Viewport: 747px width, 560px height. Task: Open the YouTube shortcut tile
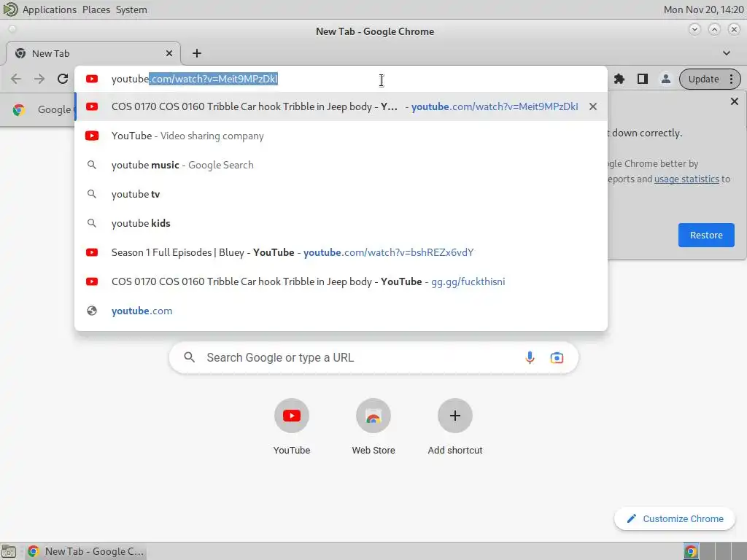pyautogui.click(x=292, y=427)
